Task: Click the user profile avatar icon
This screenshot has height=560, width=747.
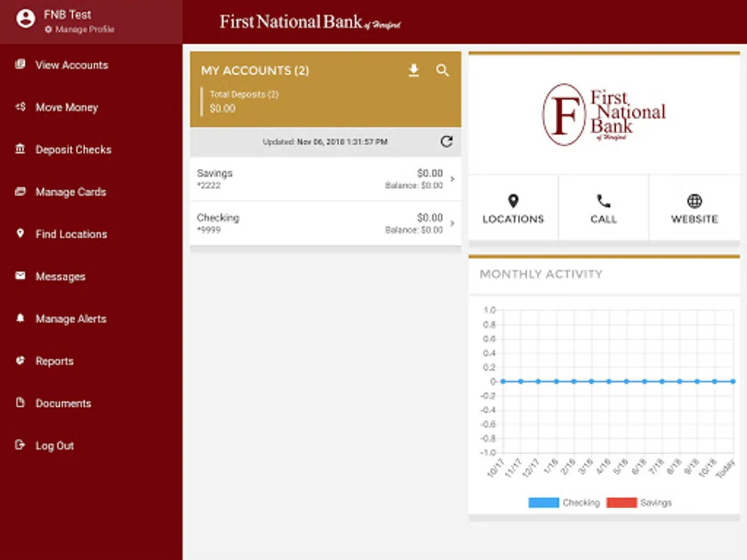Action: (x=26, y=19)
